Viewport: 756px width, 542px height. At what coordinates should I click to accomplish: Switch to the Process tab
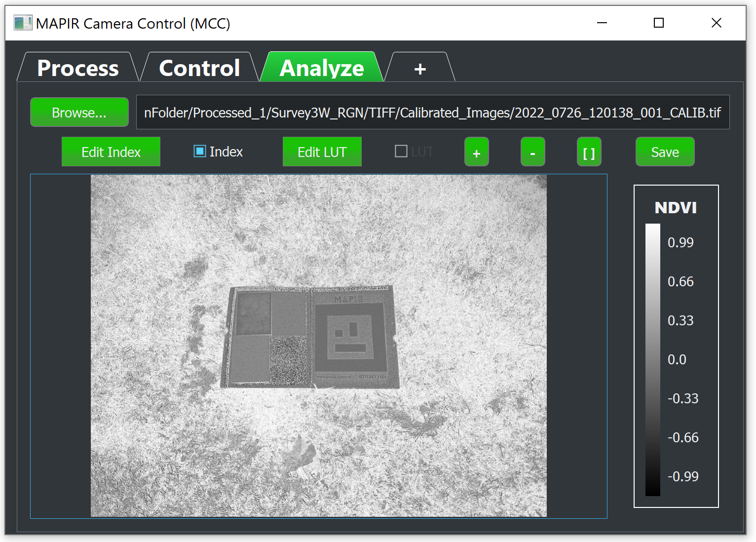click(77, 68)
